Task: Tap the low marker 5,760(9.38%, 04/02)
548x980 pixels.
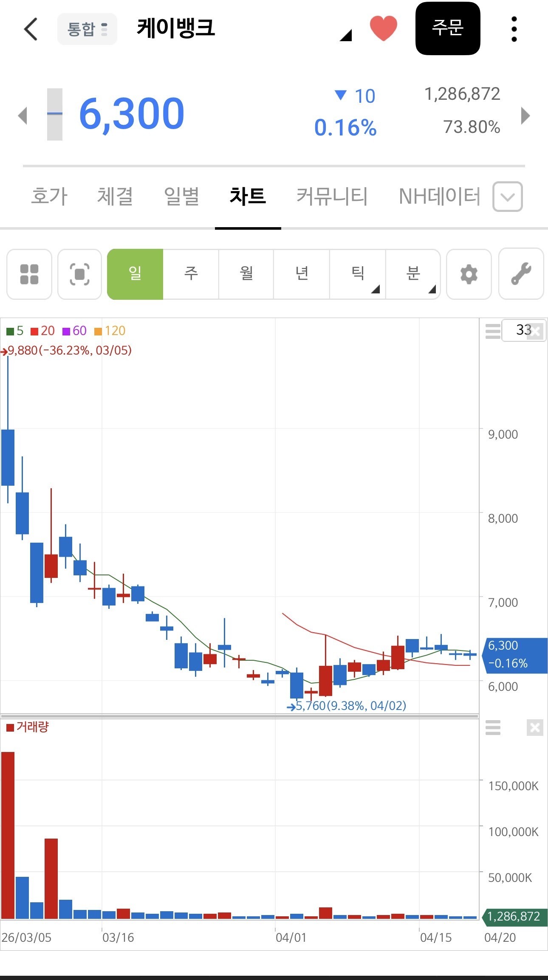Action: [347, 706]
